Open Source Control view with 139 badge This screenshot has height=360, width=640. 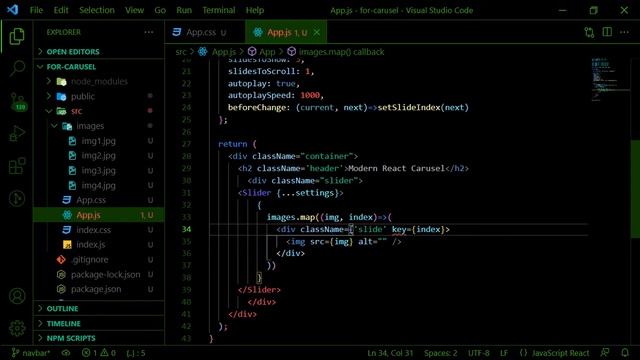click(x=18, y=101)
